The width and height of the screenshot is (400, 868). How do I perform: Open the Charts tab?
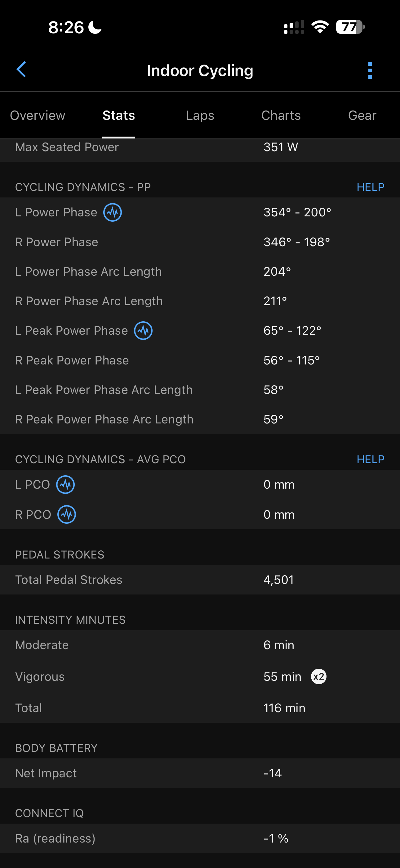coord(281,115)
